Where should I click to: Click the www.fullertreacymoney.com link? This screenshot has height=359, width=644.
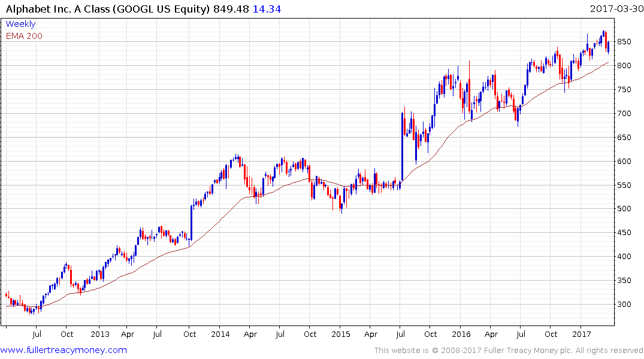(64, 350)
